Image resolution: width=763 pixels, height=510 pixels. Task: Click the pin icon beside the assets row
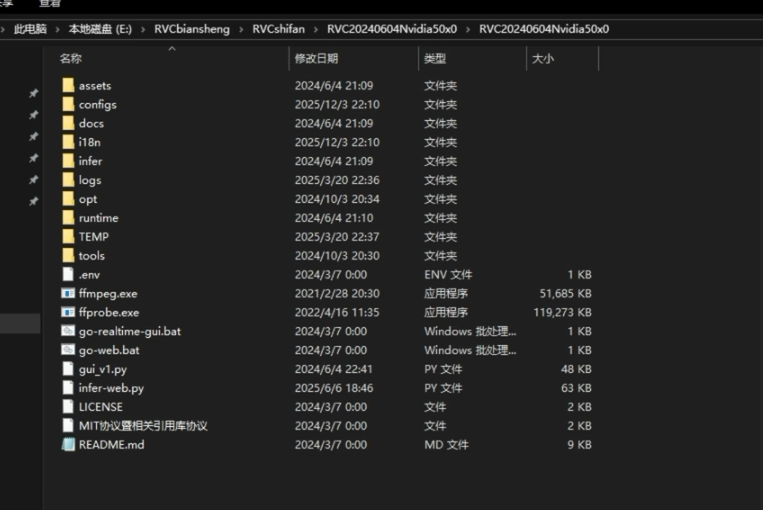(x=33, y=93)
